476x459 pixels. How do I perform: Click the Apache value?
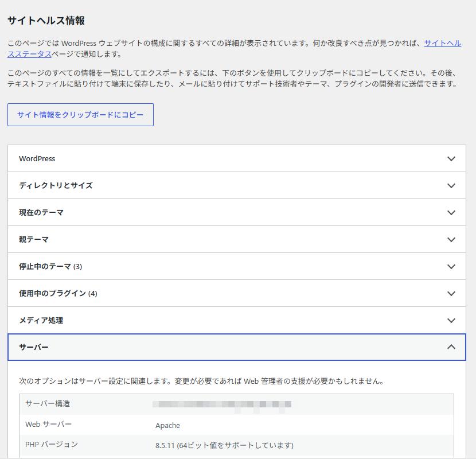coord(167,426)
